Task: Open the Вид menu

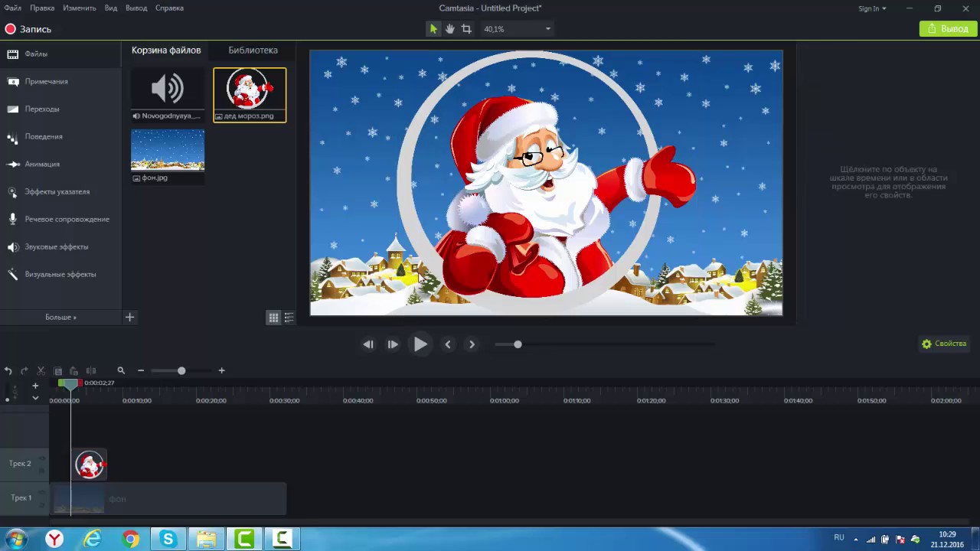Action: tap(111, 8)
